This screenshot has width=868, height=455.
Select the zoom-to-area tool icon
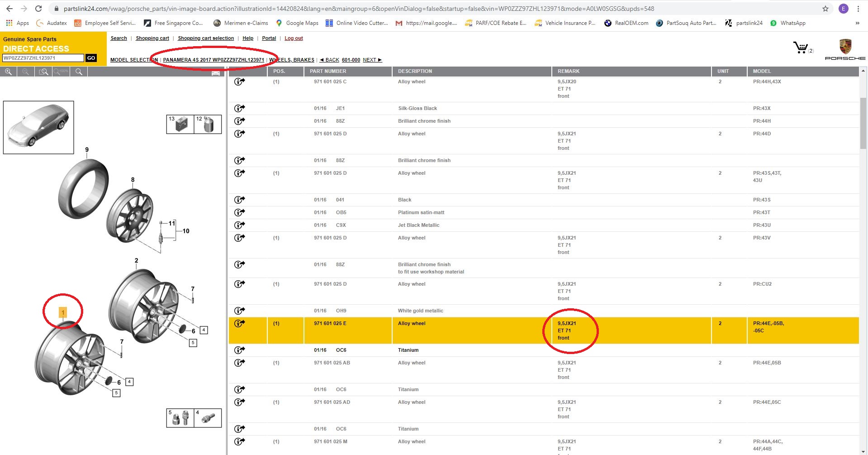click(43, 72)
